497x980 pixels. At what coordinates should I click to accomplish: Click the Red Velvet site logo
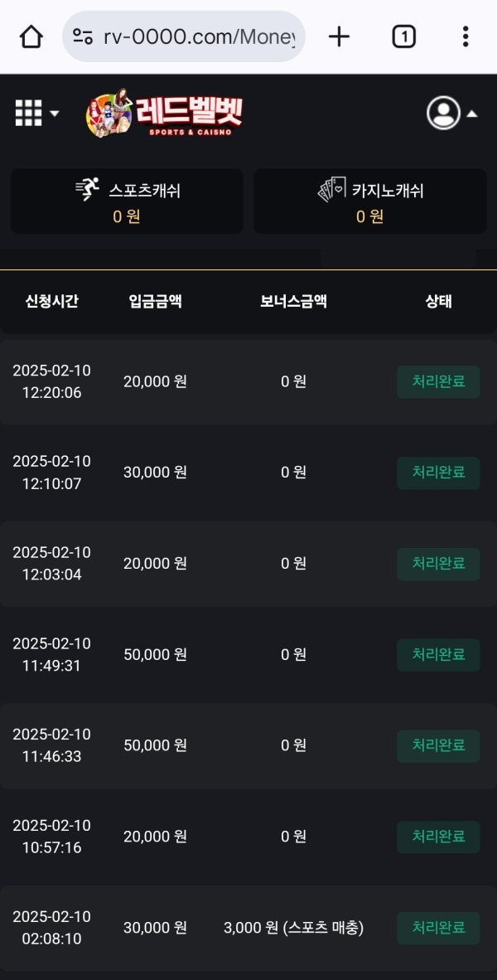coord(165,114)
